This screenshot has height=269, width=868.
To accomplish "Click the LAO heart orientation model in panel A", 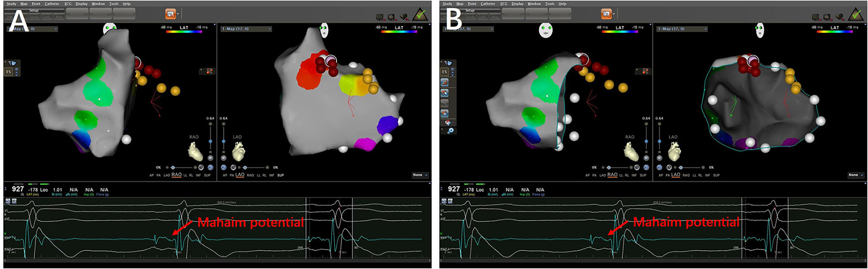I will click(x=239, y=152).
